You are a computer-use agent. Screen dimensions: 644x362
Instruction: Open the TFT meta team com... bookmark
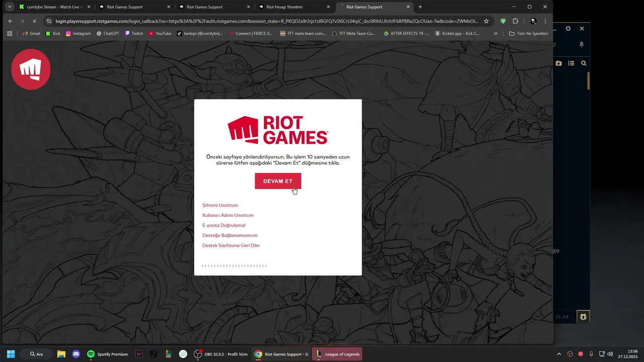coord(303,34)
